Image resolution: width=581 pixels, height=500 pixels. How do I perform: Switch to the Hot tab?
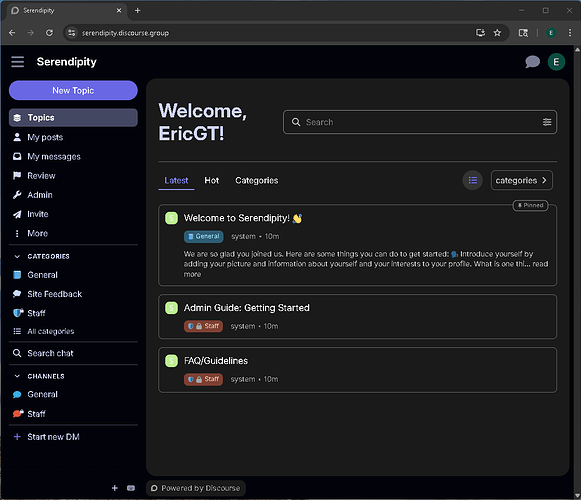[212, 181]
